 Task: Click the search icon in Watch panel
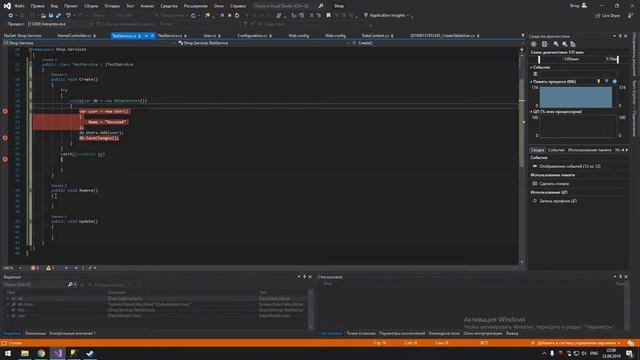(70, 284)
